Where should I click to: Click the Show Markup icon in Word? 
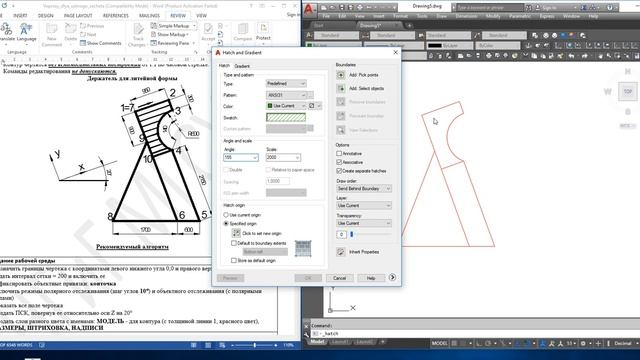153,34
